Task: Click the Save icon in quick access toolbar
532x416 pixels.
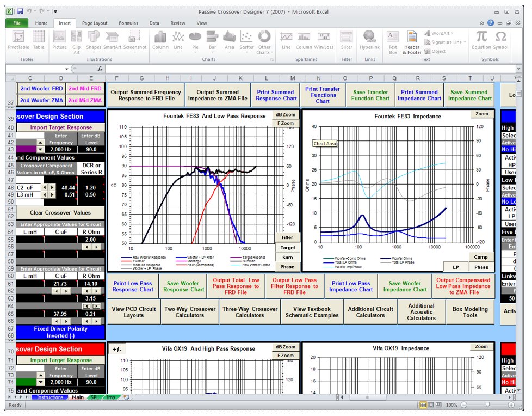Action: click(20, 11)
